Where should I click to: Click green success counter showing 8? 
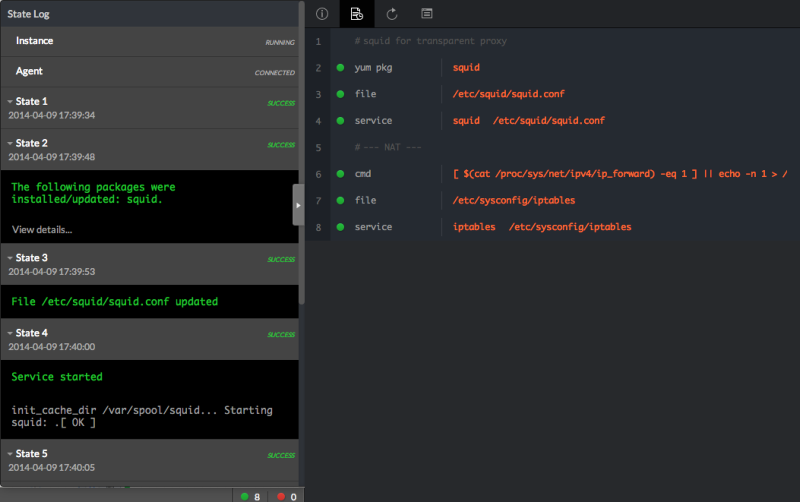tap(250, 496)
